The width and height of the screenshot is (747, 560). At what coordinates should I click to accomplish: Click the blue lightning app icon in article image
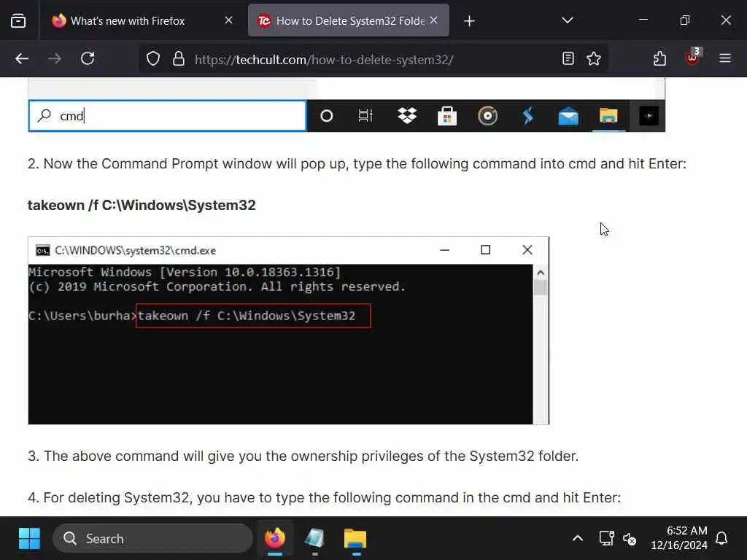click(528, 116)
